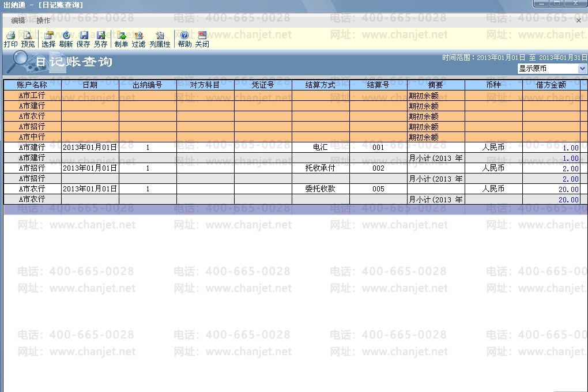Screen dimensions: 588x392
Task: Sort by the 账户名称 column header
Action: tap(32, 85)
